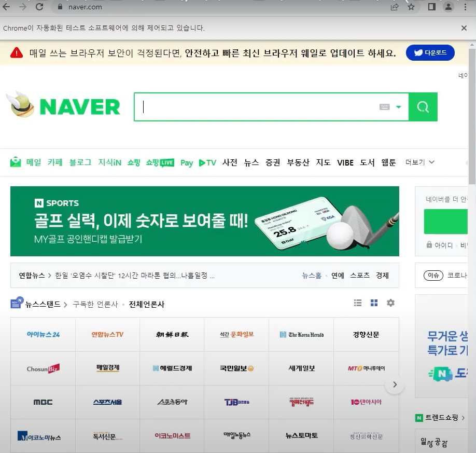Click the page vertical scrollbar thumb
Viewport: 476px width, 453px height.
click(x=472, y=115)
